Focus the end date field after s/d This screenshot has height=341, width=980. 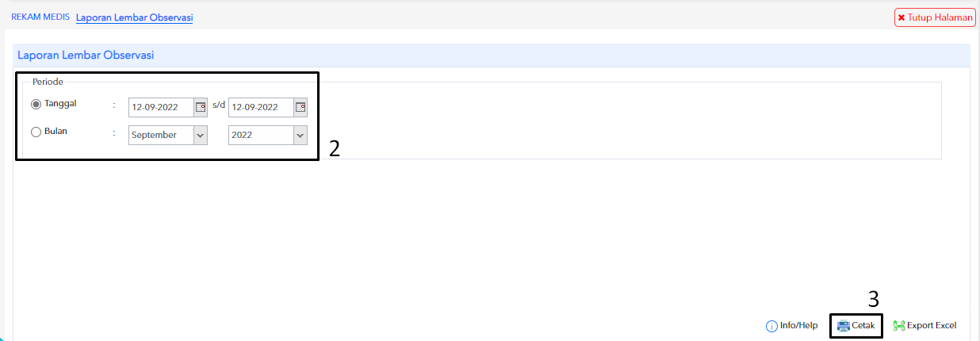click(262, 108)
